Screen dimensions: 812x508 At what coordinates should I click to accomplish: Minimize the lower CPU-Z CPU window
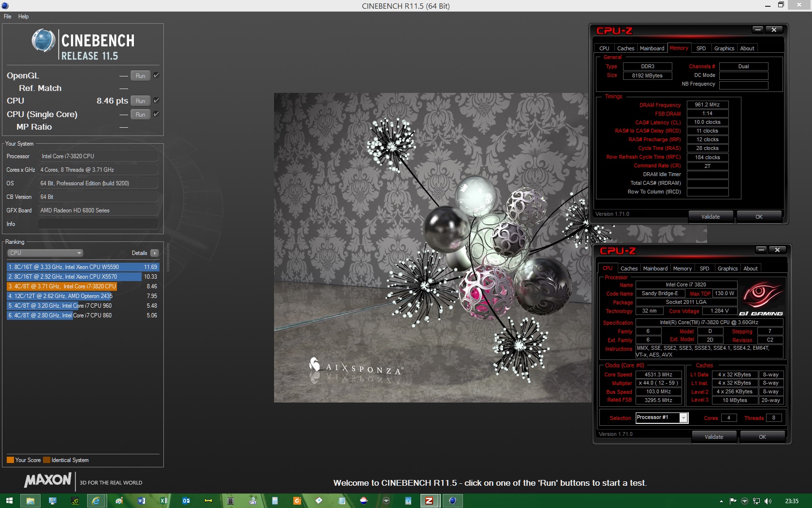[761, 250]
